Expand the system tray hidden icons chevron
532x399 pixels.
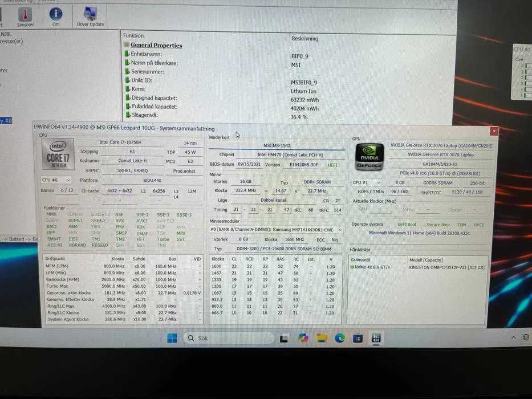pos(513,337)
